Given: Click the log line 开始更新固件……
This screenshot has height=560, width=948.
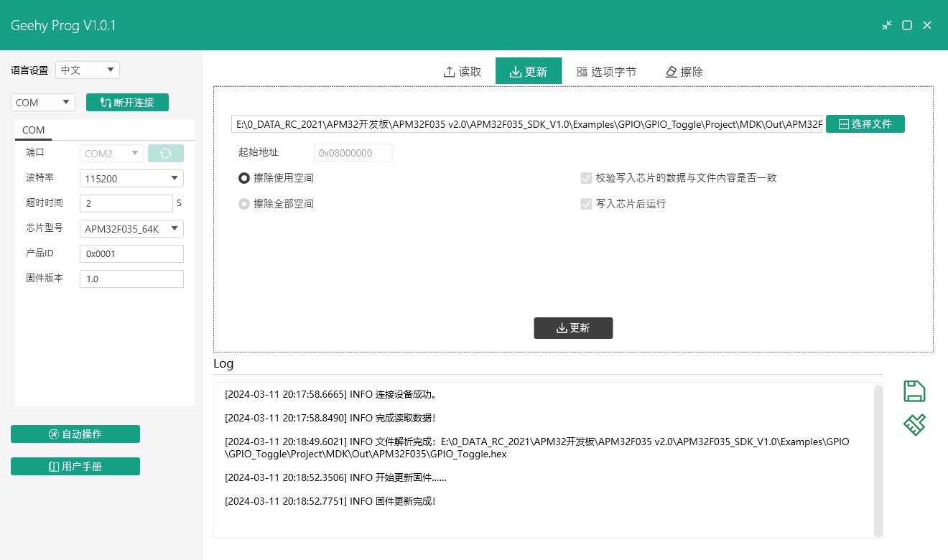Looking at the screenshot, I should click(335, 477).
